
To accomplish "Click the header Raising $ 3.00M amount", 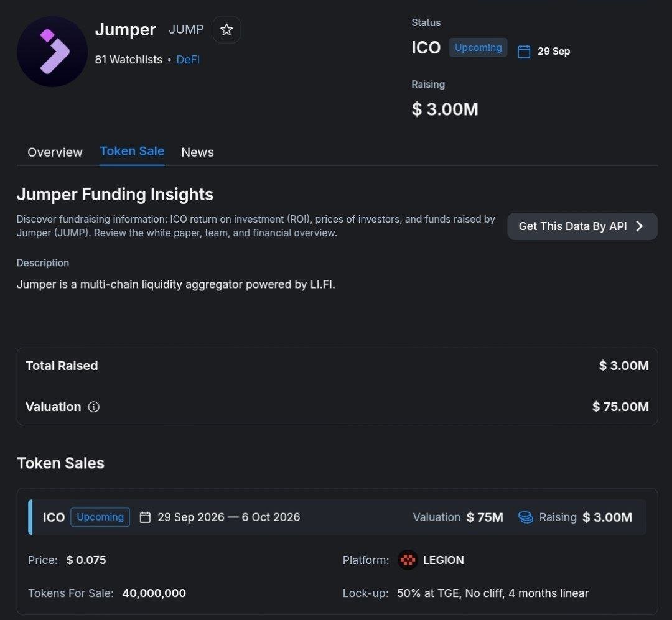I will click(444, 109).
